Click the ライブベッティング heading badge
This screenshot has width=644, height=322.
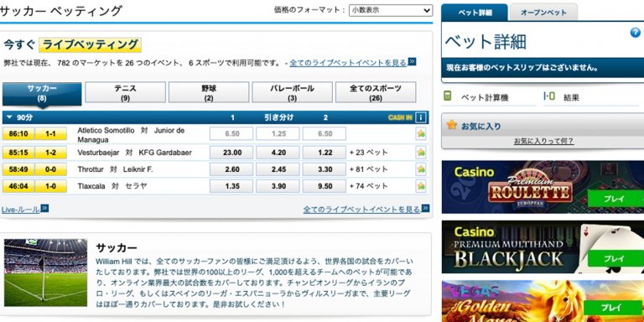click(x=90, y=44)
